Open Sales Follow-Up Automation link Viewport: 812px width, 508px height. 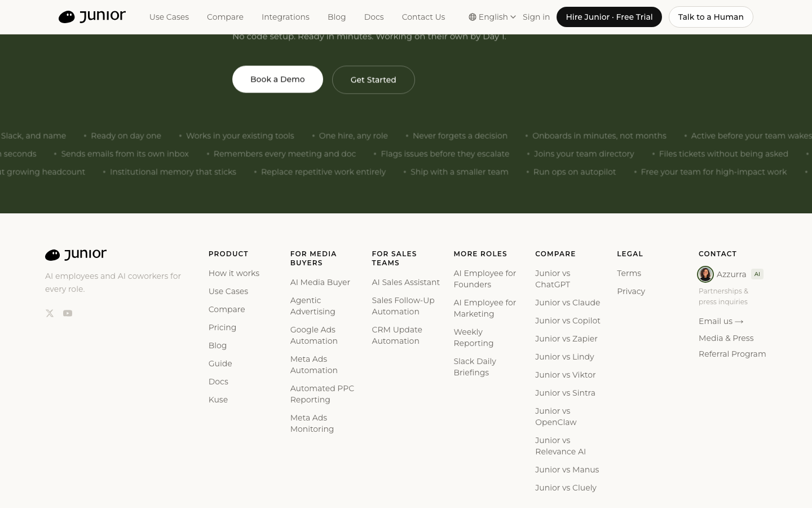pyautogui.click(x=403, y=306)
